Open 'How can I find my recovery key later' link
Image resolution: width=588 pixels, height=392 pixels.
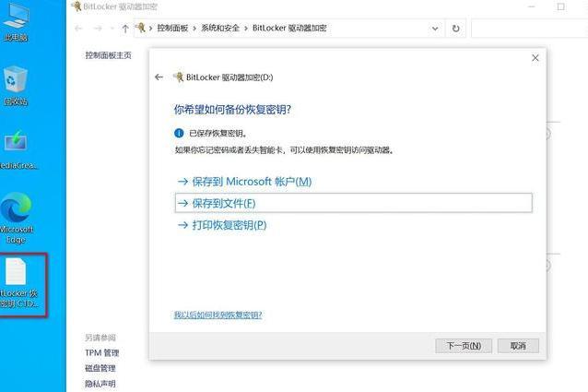(218, 315)
